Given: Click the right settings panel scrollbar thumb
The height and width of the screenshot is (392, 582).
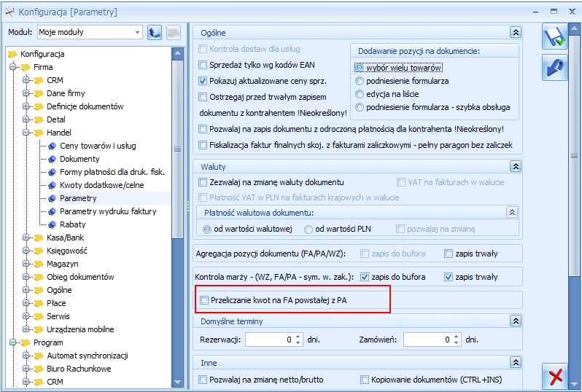Looking at the screenshot, I should click(x=574, y=156).
